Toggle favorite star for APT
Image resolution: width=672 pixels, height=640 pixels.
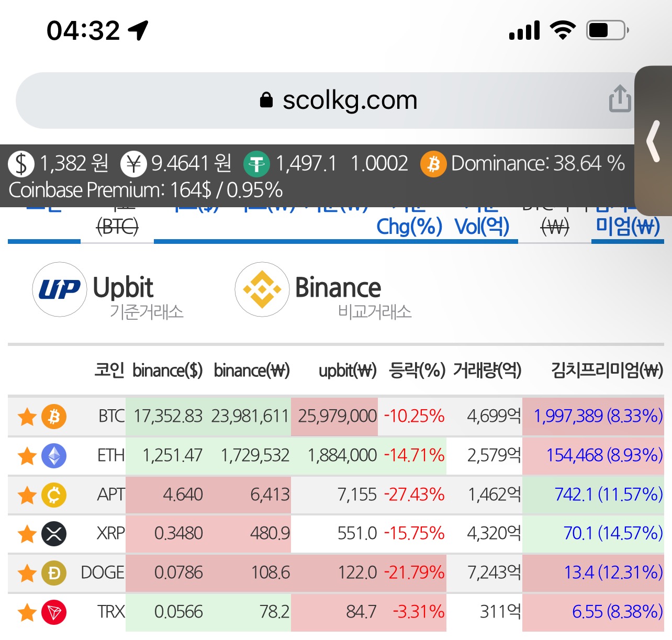click(x=27, y=495)
